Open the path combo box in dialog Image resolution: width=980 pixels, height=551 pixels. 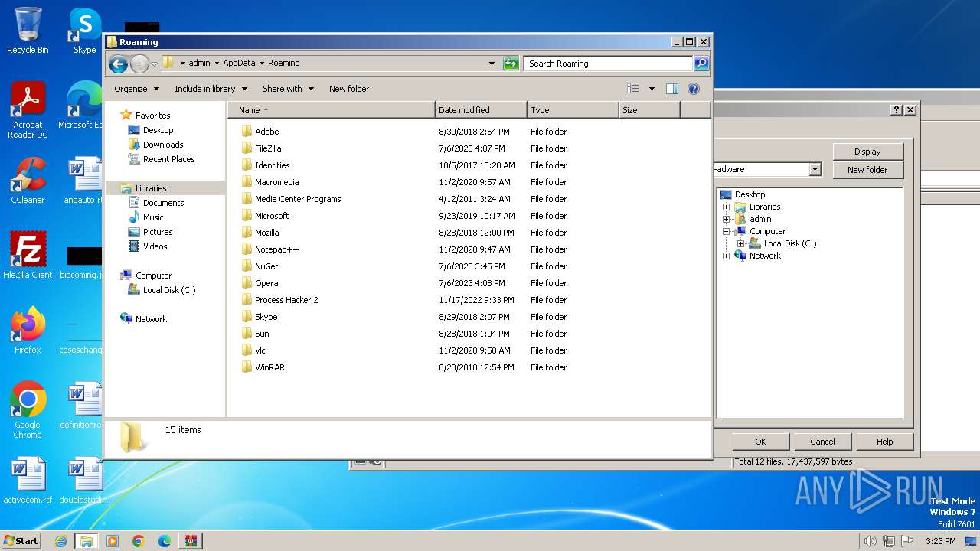tap(815, 169)
